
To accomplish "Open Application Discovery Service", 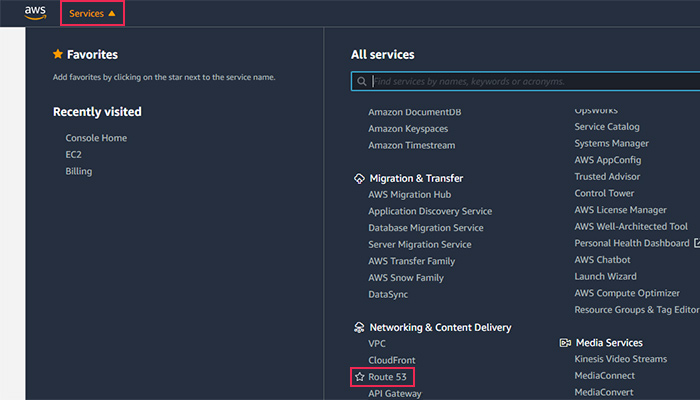I will (430, 211).
